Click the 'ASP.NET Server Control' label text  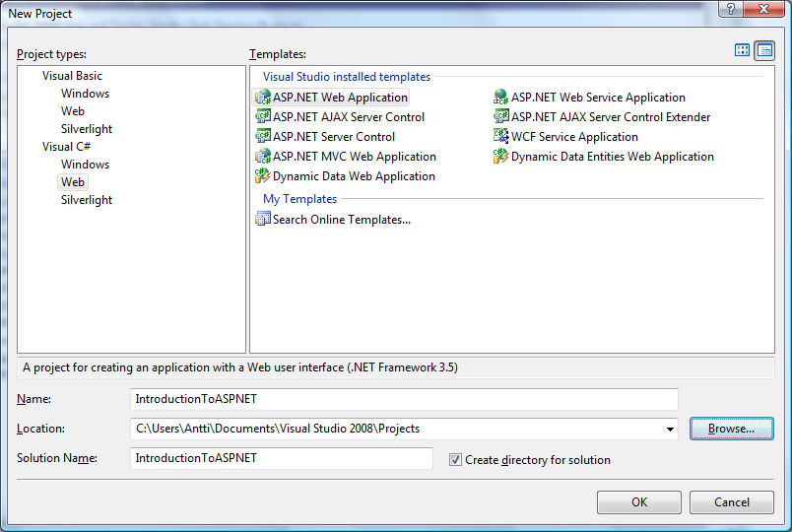(x=333, y=136)
